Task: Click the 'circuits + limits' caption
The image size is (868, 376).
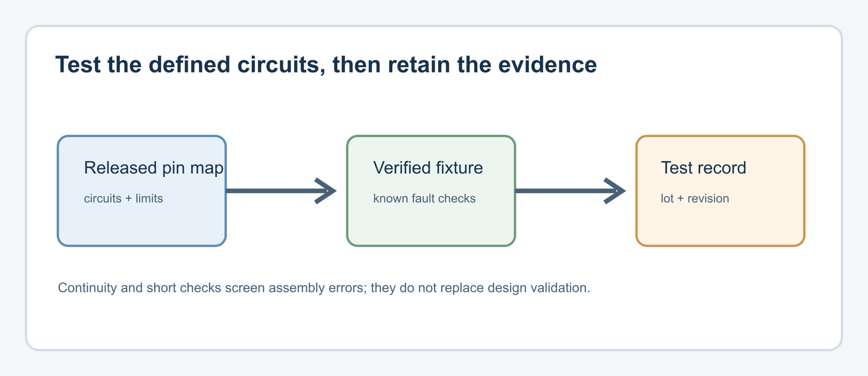Action: [123, 199]
